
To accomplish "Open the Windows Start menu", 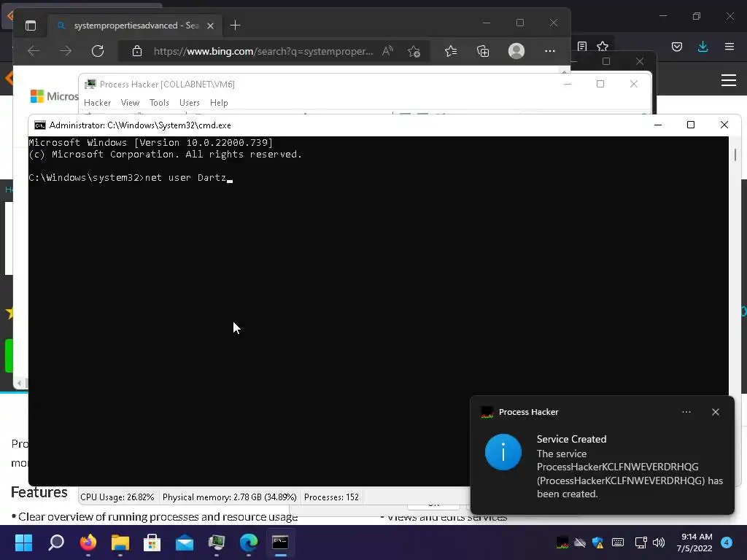I will (23, 542).
